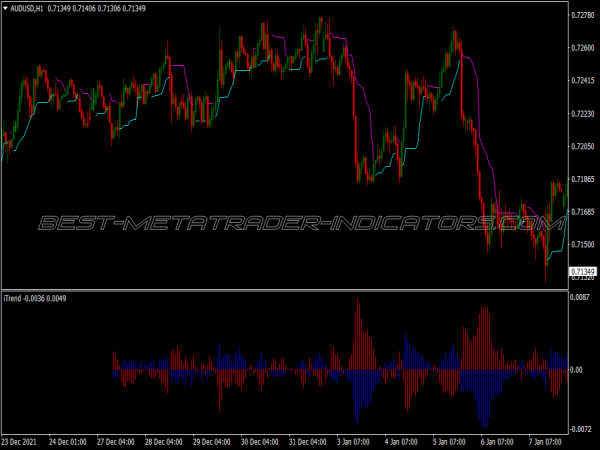Click the 23 Dec 2021 date label
The width and height of the screenshot is (600, 450).
coord(19,442)
